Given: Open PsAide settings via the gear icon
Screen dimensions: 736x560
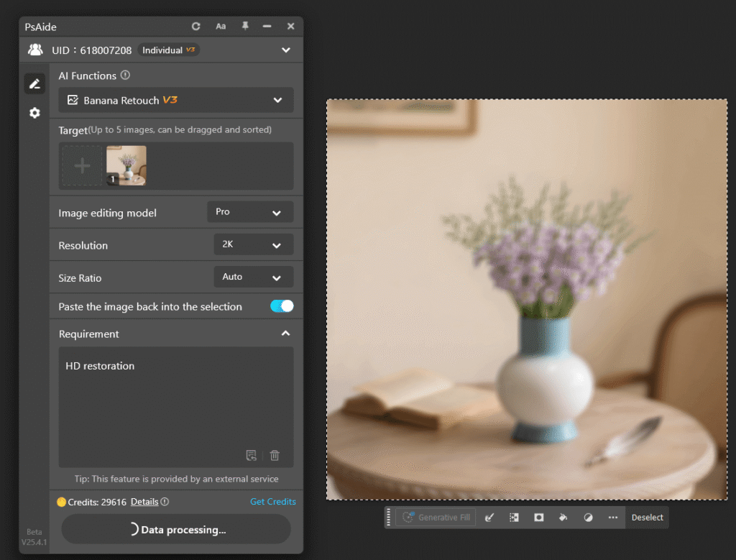Looking at the screenshot, I should click(x=34, y=112).
